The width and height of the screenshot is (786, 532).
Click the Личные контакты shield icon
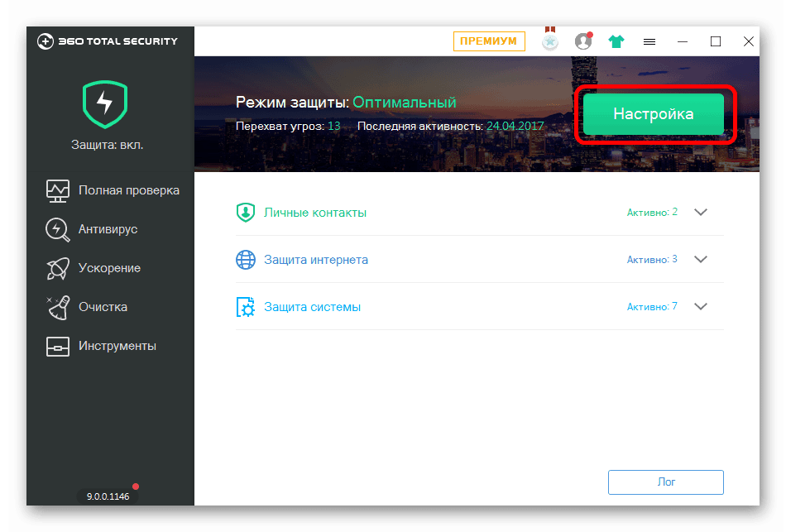click(x=246, y=213)
